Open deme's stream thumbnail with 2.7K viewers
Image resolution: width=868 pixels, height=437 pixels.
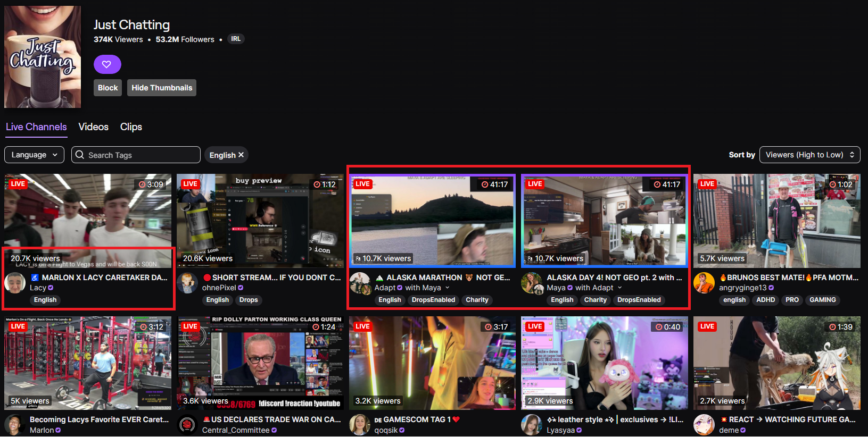tap(777, 363)
